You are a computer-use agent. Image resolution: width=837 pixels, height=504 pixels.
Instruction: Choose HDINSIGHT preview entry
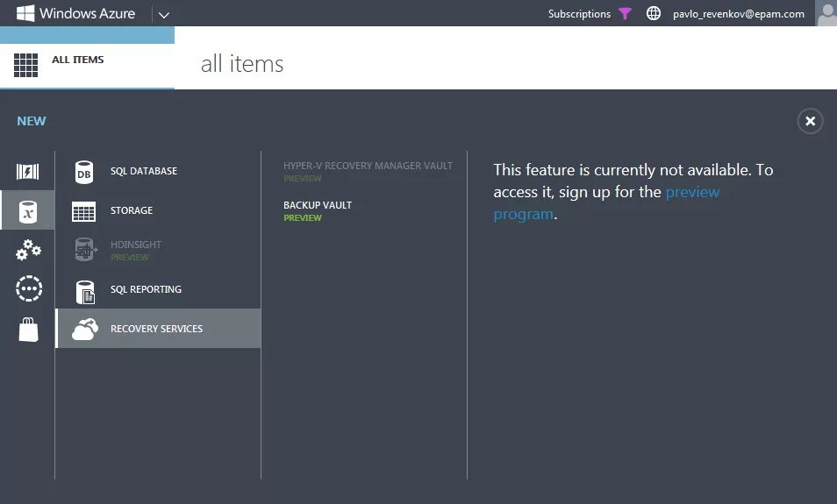(x=158, y=250)
